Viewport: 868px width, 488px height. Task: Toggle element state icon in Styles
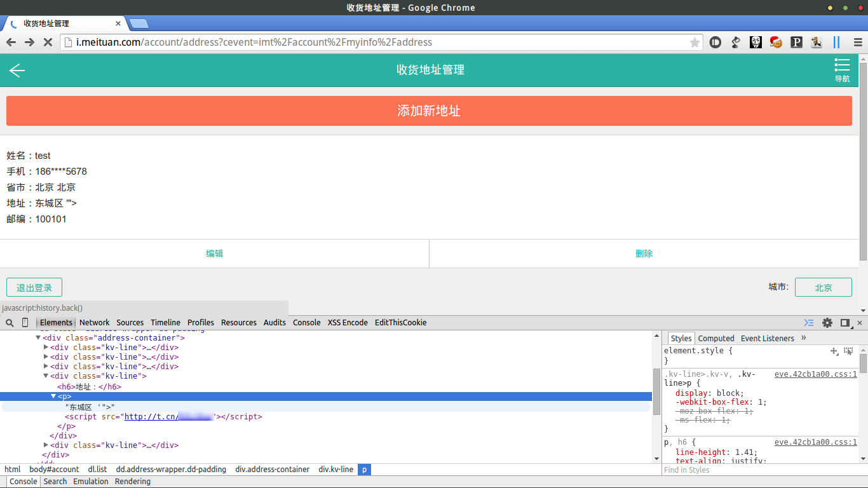tap(848, 351)
